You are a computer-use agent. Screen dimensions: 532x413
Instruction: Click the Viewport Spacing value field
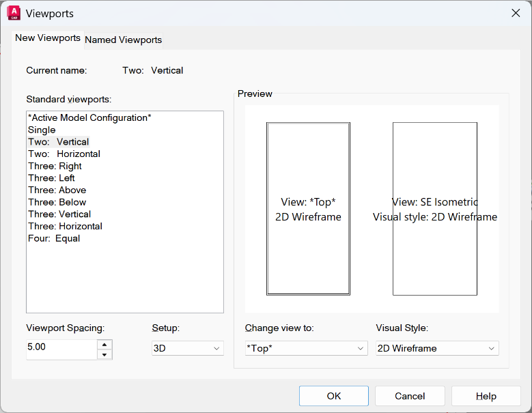tap(61, 350)
